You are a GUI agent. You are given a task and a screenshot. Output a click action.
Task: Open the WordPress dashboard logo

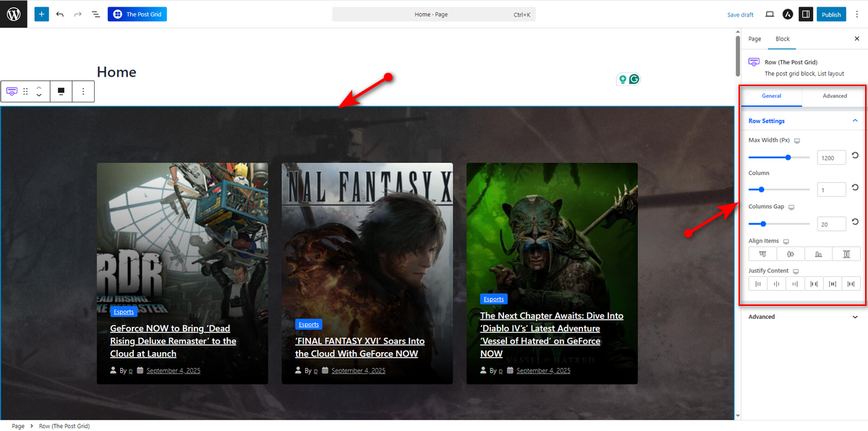(x=14, y=14)
